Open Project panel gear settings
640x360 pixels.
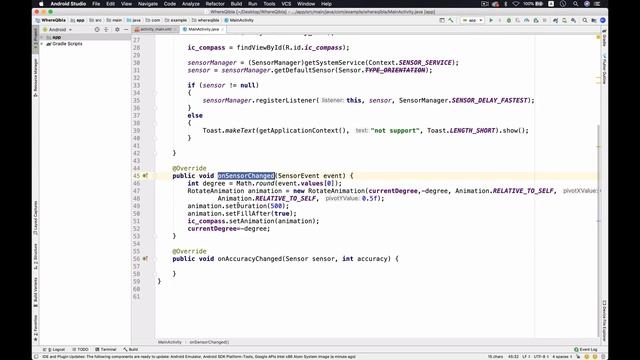click(x=117, y=29)
